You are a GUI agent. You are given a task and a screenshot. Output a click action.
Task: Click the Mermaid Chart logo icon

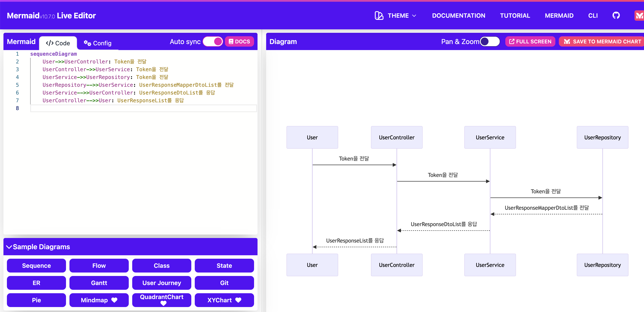coord(639,16)
